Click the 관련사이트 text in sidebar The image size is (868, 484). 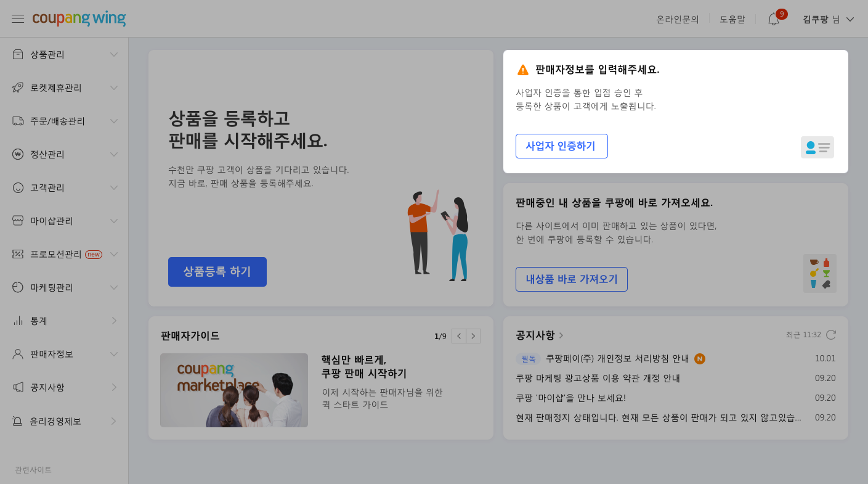pos(33,470)
